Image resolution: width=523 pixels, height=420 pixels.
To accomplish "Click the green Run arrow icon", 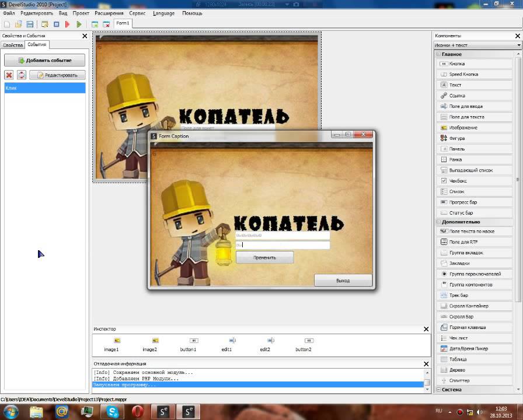I will click(79, 24).
